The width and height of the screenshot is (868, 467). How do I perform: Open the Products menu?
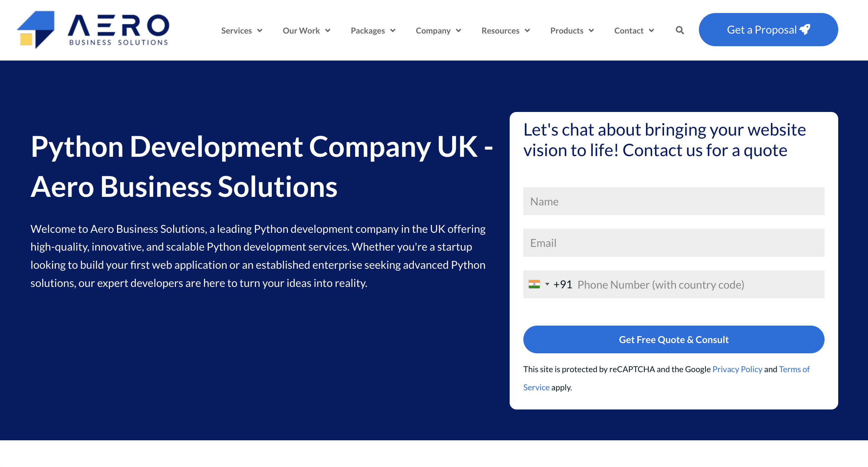[567, 30]
